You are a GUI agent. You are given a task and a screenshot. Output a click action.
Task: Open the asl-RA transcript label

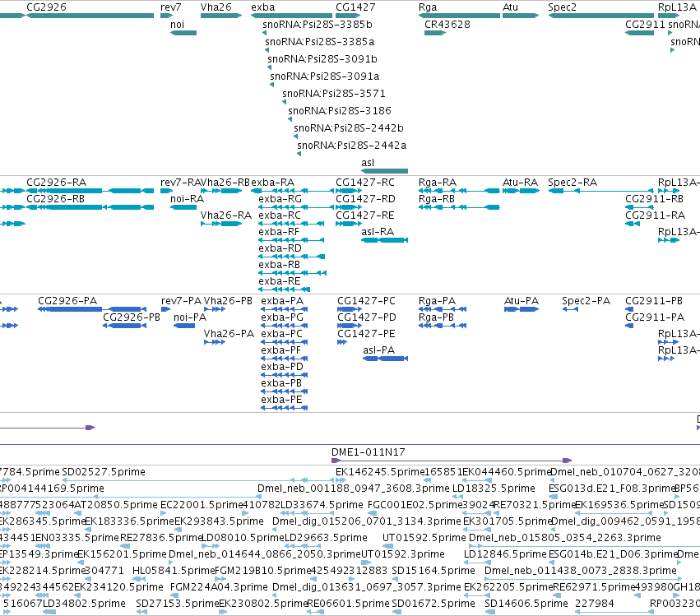(378, 232)
